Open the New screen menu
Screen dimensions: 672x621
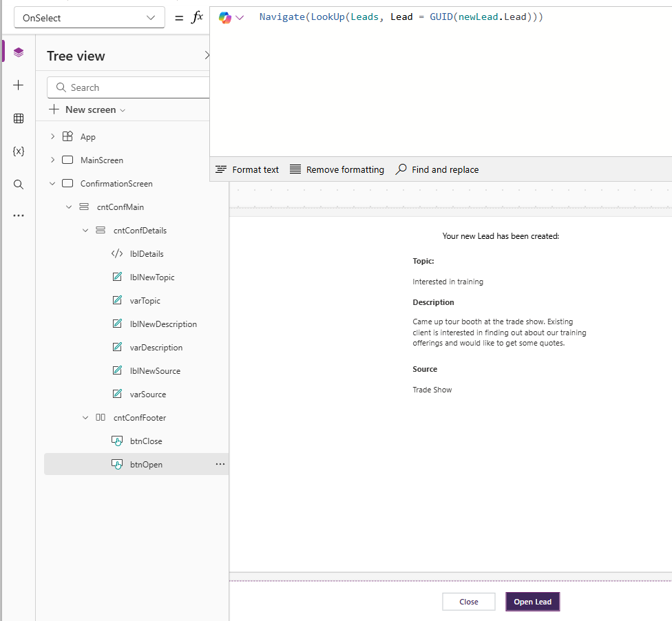tap(87, 110)
